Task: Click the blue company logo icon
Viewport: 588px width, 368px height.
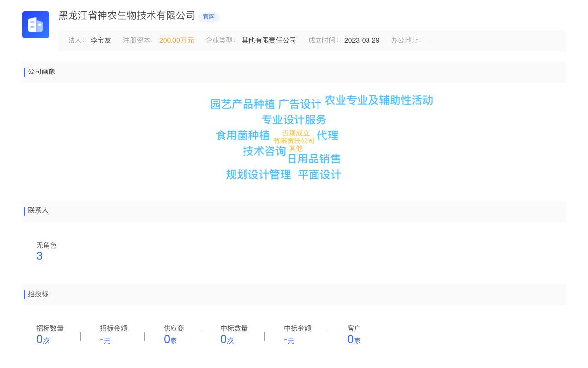Action: click(35, 24)
